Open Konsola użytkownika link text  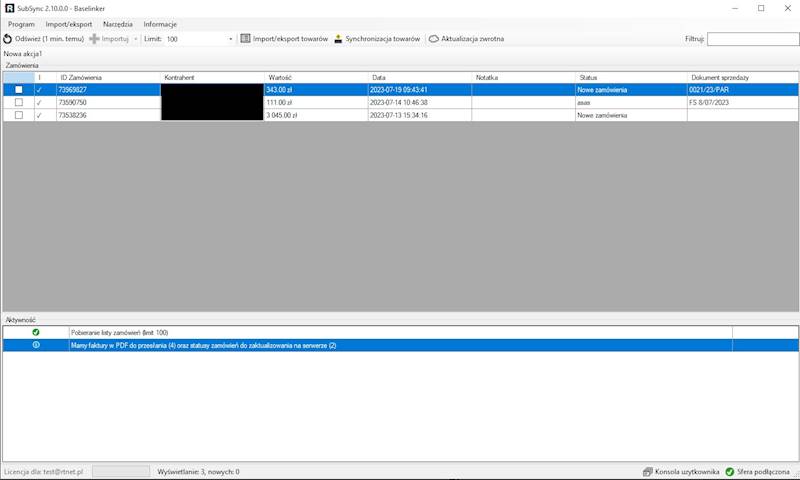click(x=687, y=472)
